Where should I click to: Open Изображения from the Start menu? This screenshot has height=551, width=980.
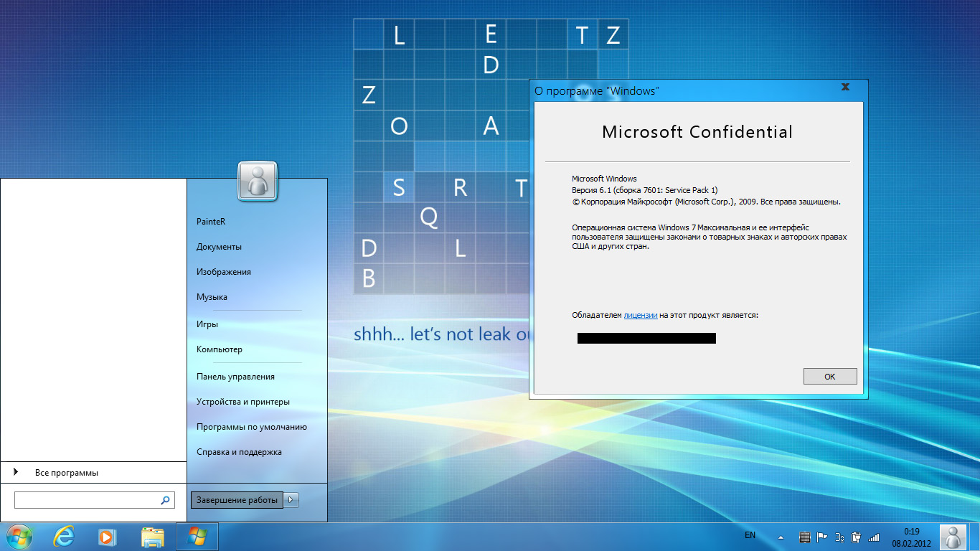[224, 272]
